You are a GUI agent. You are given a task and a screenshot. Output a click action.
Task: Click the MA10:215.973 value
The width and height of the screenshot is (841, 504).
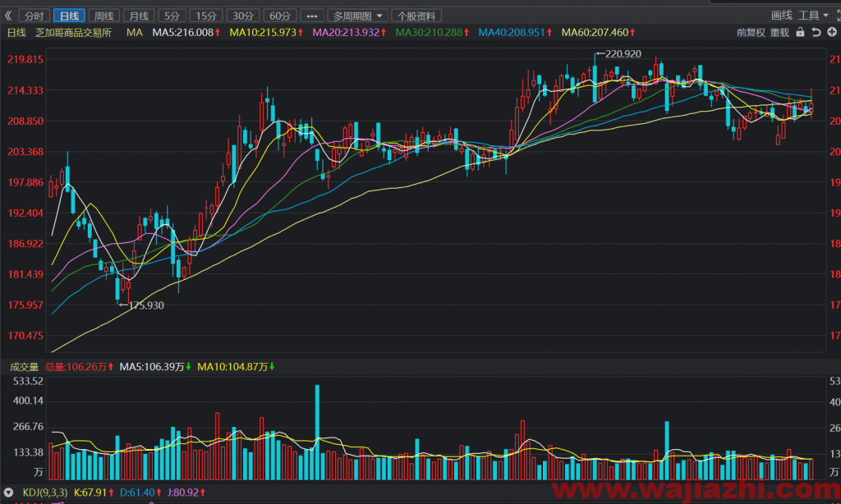[266, 32]
